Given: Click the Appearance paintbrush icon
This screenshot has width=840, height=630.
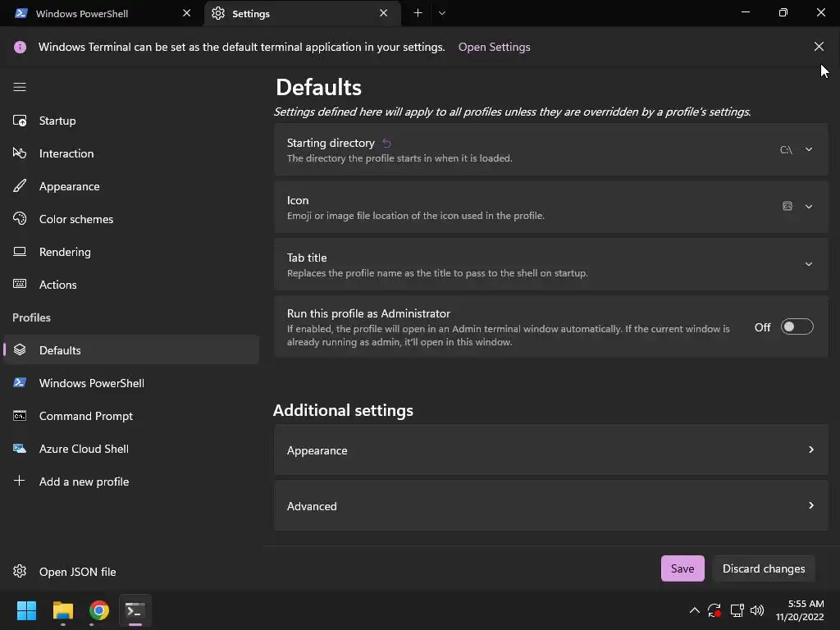Looking at the screenshot, I should [x=20, y=186].
